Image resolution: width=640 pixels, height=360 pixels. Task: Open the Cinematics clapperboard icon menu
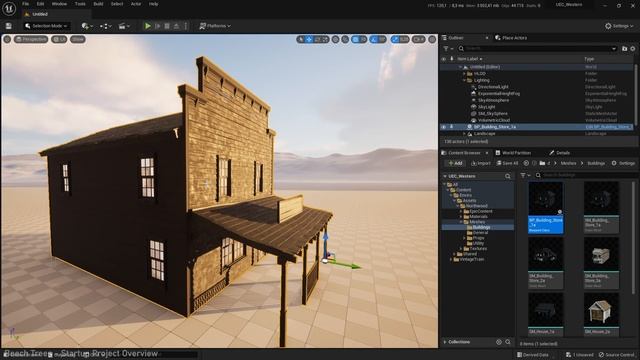coord(124,26)
